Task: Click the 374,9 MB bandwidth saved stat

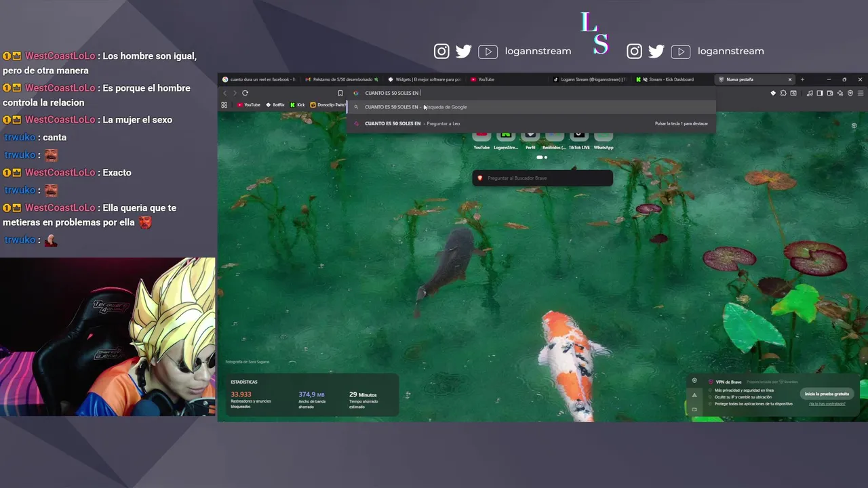Action: coord(311,394)
